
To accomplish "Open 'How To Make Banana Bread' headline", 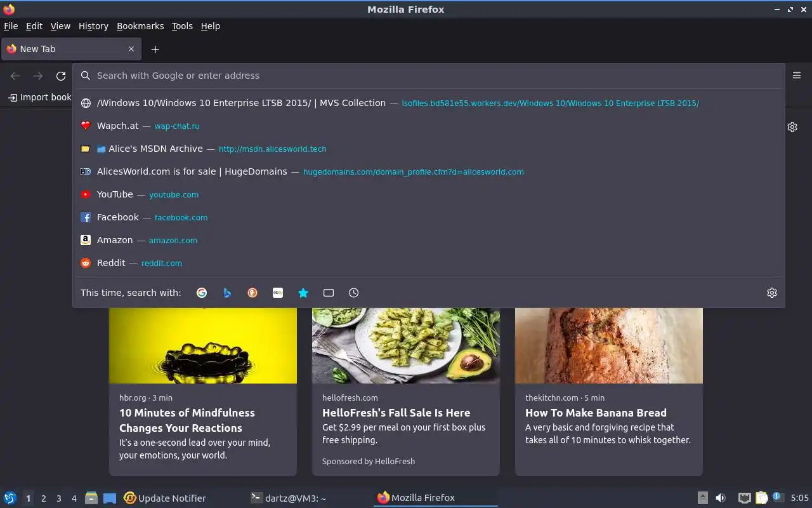I will (596, 413).
